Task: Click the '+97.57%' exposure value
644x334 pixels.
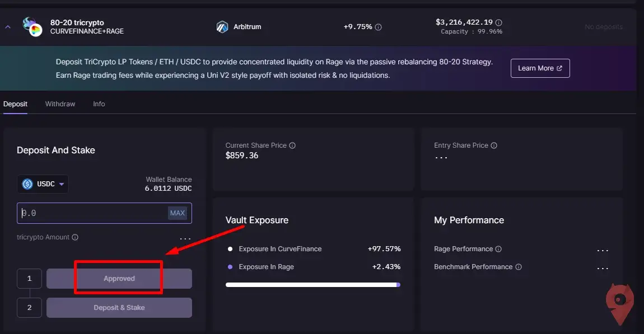Action: pos(384,248)
